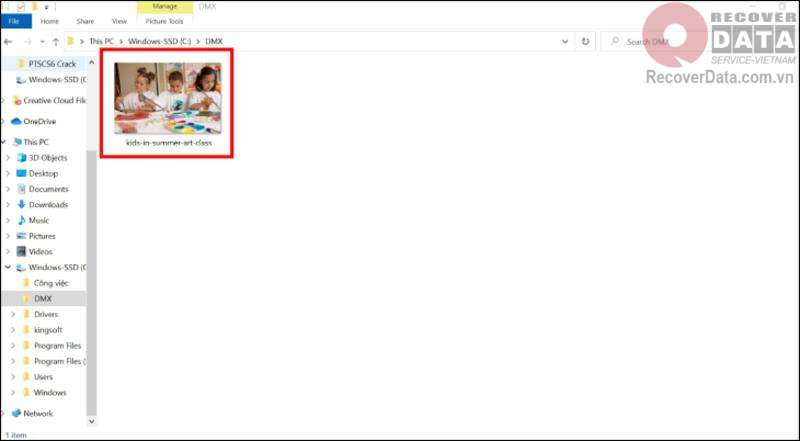The width and height of the screenshot is (800, 441).
Task: Select This PC in the navigation pane
Action: click(x=36, y=142)
